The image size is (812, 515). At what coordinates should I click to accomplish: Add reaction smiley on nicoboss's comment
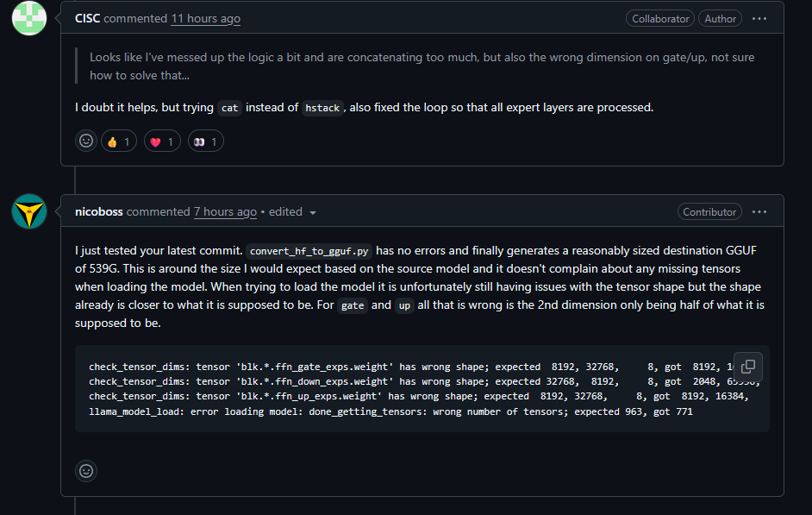tap(86, 471)
